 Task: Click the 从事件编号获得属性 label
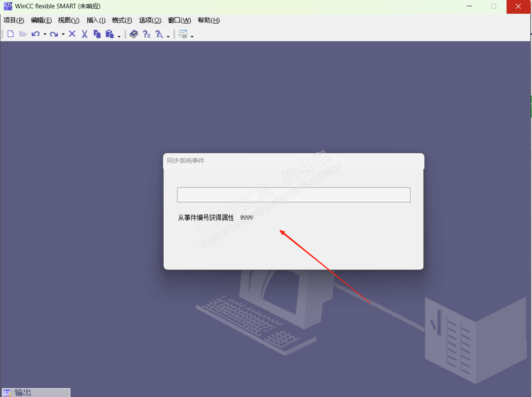click(x=206, y=217)
